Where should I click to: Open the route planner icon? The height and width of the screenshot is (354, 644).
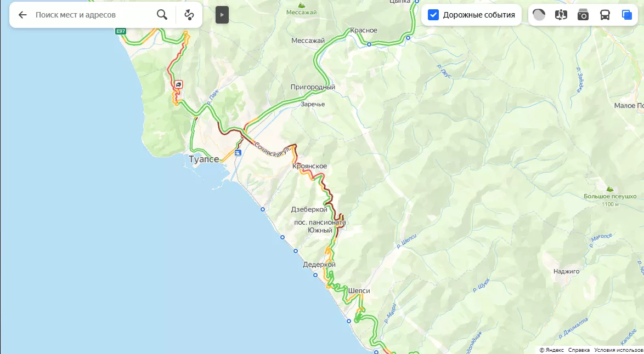(x=189, y=15)
